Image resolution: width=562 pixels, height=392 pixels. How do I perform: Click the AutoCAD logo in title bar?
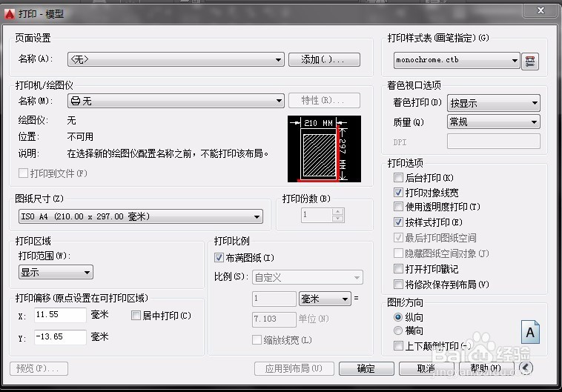tap(10, 13)
